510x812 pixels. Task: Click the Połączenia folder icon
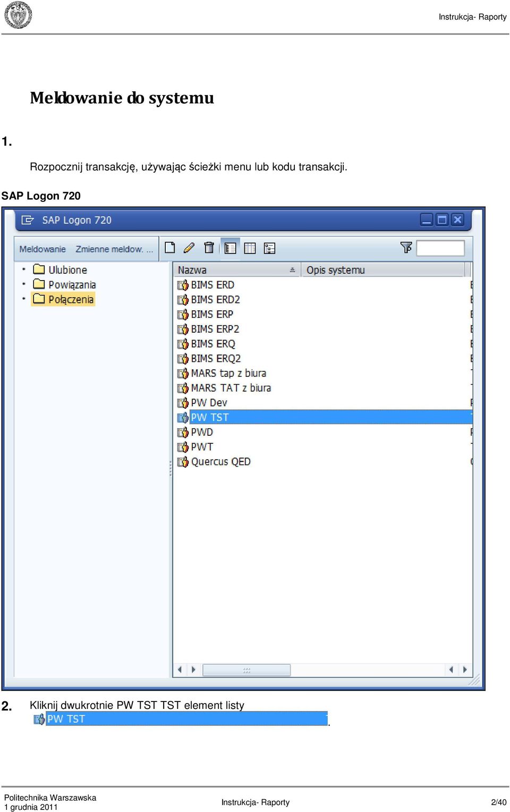[39, 299]
